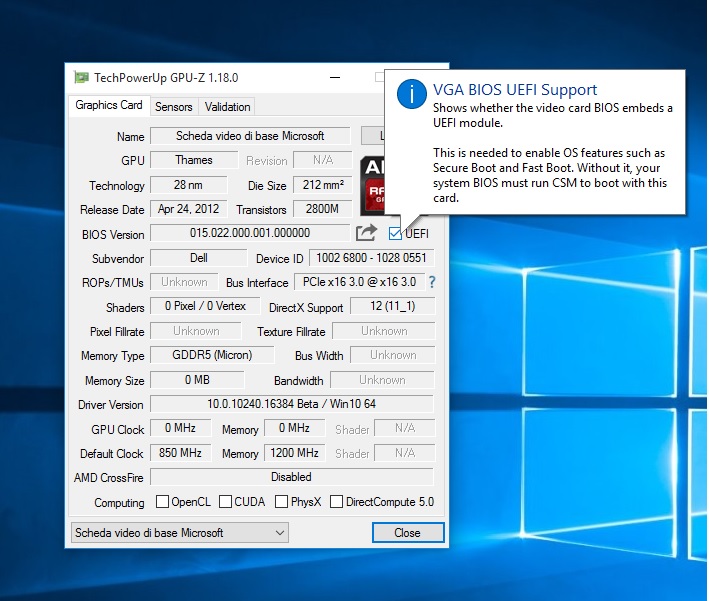Click the DirectX Support value 12 (11_1)
Screen dimensions: 709x601
[392, 306]
